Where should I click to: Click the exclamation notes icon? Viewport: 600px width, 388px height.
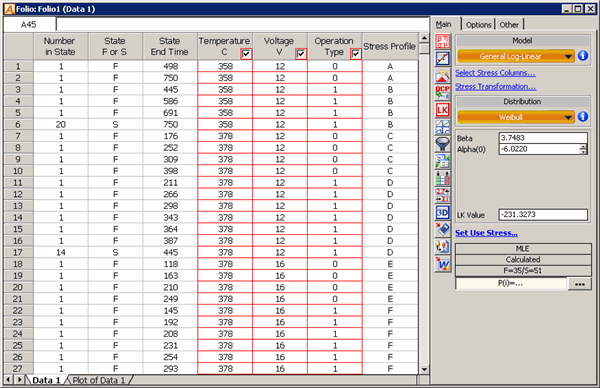442,247
